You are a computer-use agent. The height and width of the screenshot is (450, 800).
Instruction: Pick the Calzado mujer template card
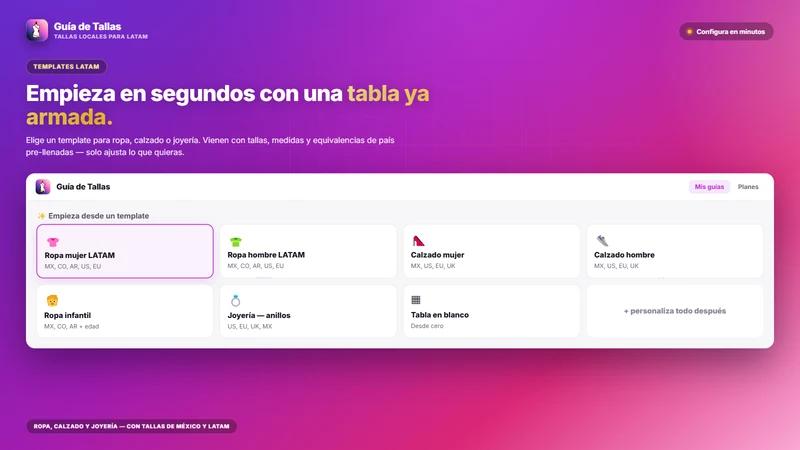click(491, 251)
